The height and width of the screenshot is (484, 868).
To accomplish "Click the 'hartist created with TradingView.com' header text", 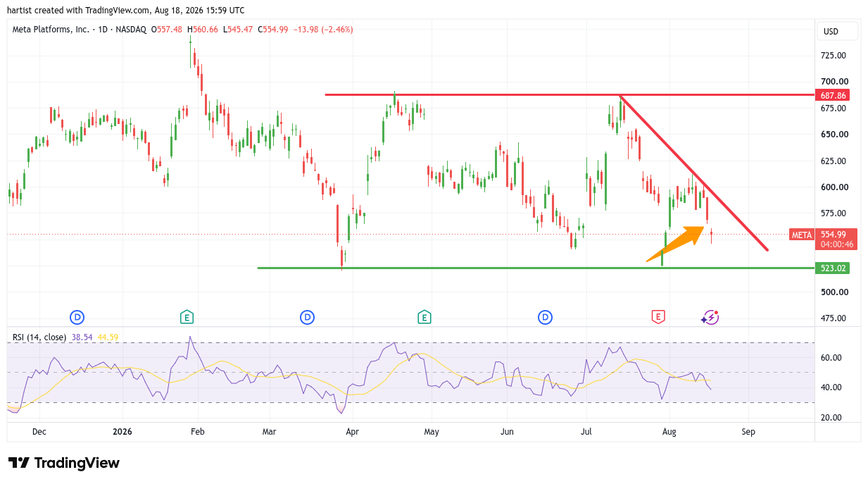I will click(x=77, y=10).
